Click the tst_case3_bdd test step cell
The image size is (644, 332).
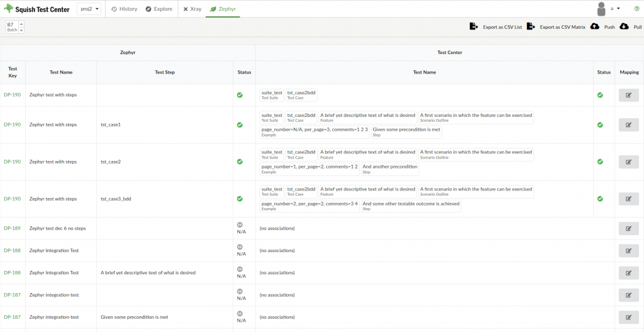pos(165,199)
